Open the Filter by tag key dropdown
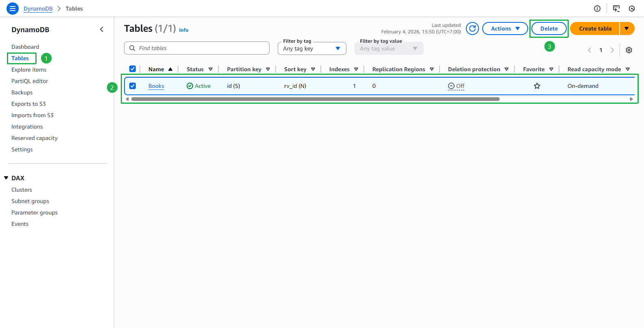This screenshot has width=644, height=328. tap(312, 48)
